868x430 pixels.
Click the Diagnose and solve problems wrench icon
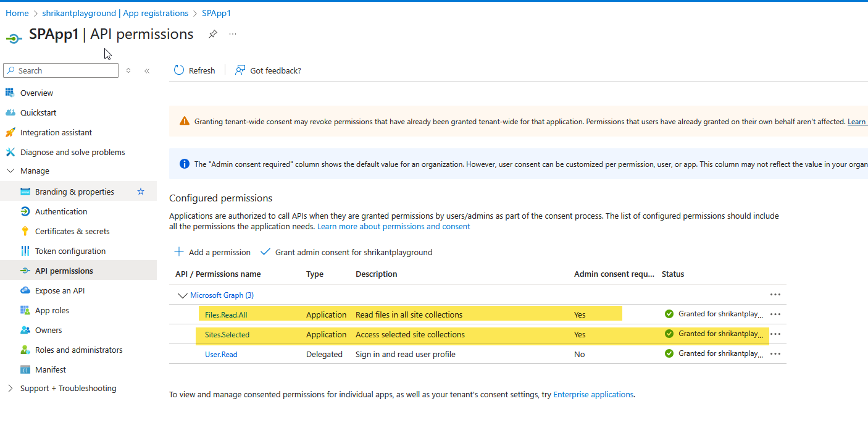tap(10, 152)
